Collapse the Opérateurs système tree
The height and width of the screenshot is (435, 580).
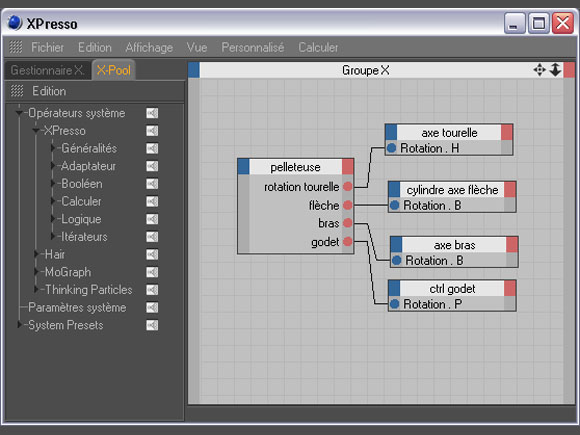19,113
